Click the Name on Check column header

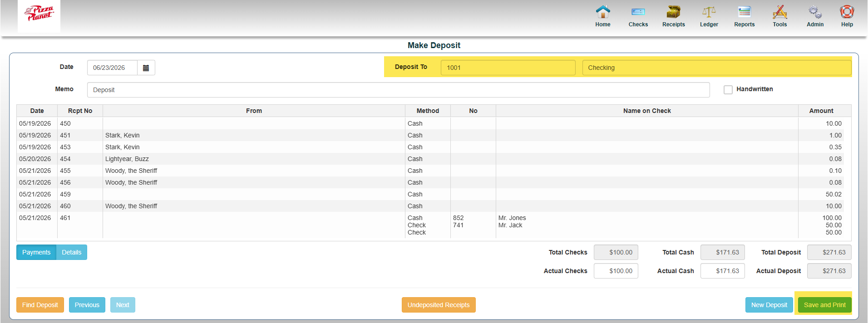(647, 111)
